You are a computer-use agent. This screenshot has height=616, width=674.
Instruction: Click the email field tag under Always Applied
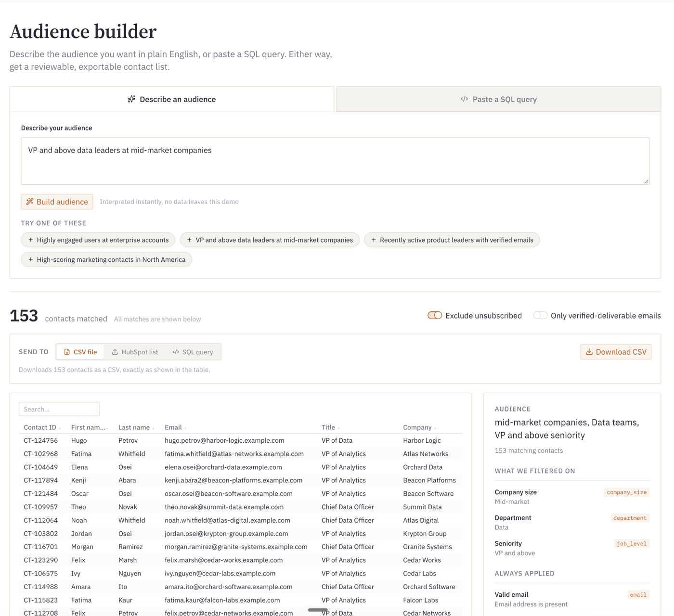(x=638, y=595)
